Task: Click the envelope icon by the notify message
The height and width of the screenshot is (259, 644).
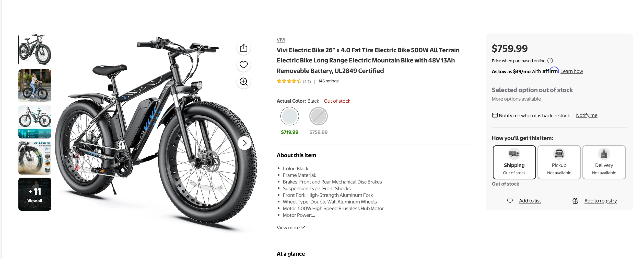Action: 495,115
